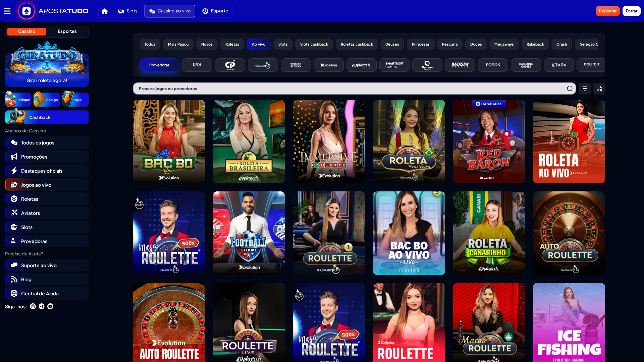The width and height of the screenshot is (644, 362).
Task: Open the Immersive Roulette game thumbnail
Action: pyautogui.click(x=329, y=141)
